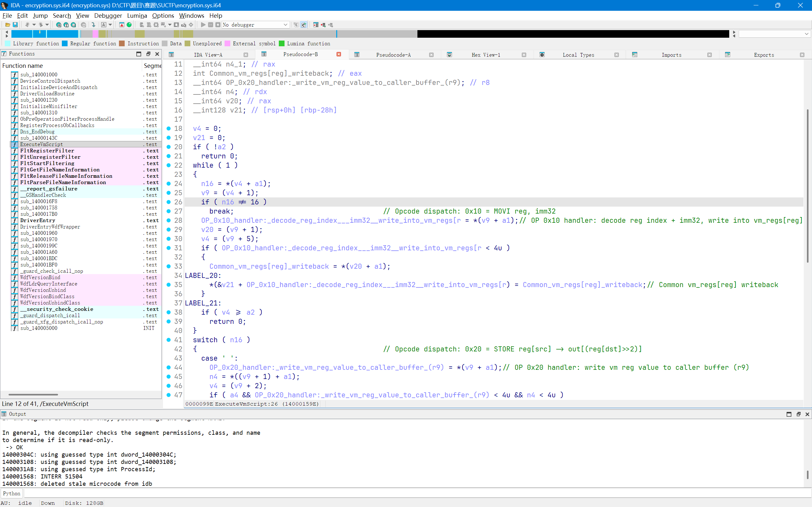Click the Python CLI selector button
This screenshot has width=812, height=507.
[11, 493]
